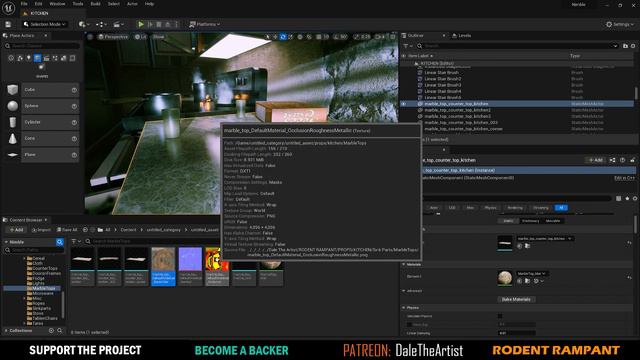Image resolution: width=640 pixels, height=360 pixels.
Task: Open the Settings menu
Action: pos(620,24)
